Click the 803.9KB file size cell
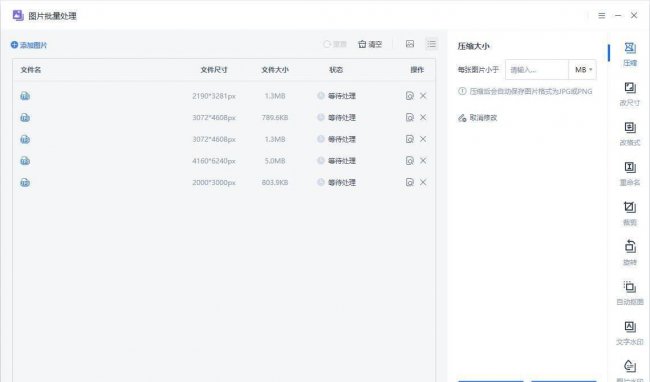The image size is (650, 382). click(x=275, y=182)
